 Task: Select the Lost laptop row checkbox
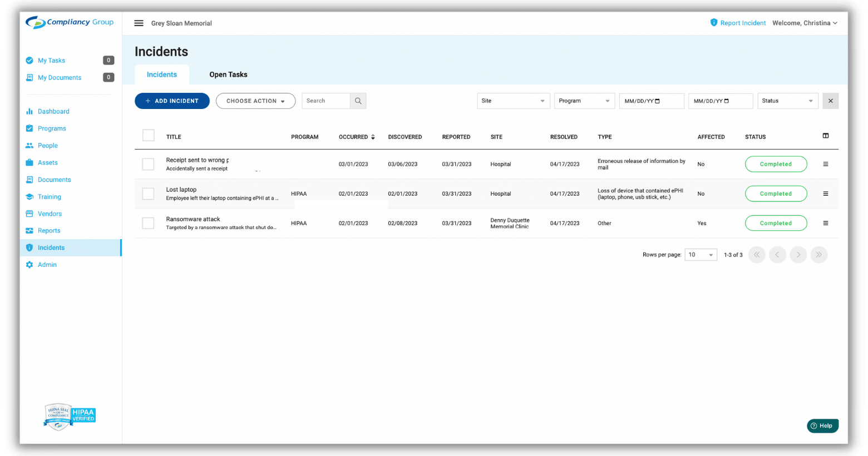[x=148, y=194]
